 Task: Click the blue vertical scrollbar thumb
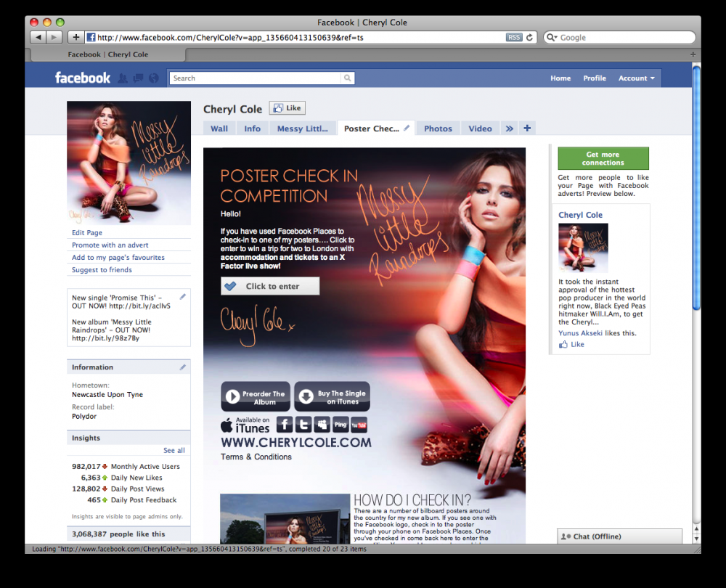[x=696, y=187]
